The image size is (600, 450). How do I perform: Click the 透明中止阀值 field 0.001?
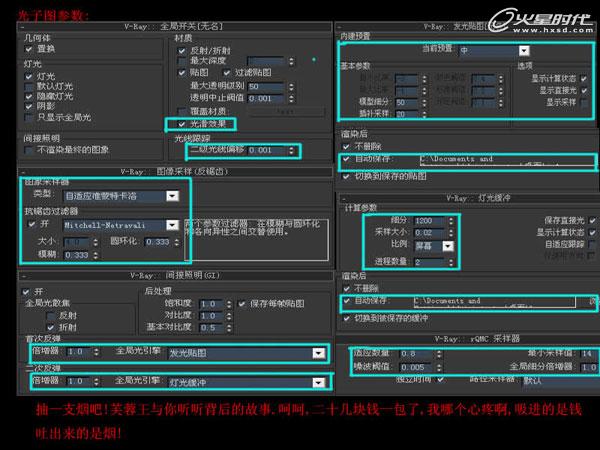click(266, 99)
